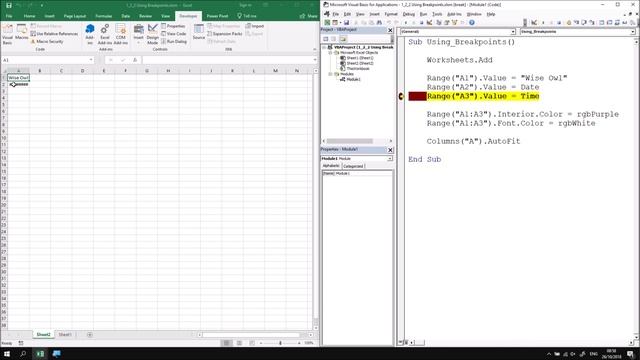Click View Code icon in Project Explorer

click(x=326, y=39)
